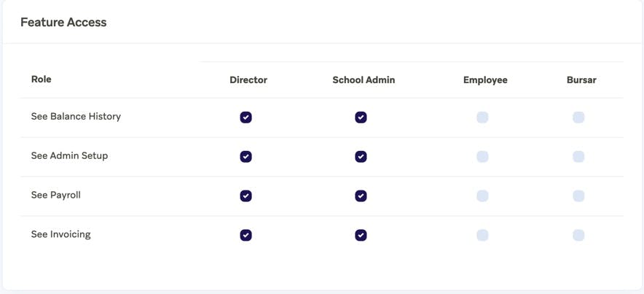Enable Employee access for See Balance History
This screenshot has height=294, width=644.
point(482,117)
